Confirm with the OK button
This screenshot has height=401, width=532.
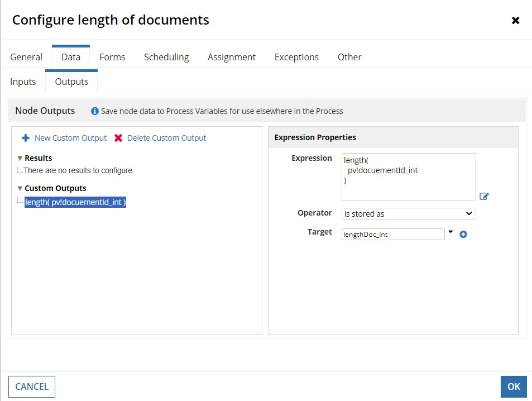pos(514,386)
